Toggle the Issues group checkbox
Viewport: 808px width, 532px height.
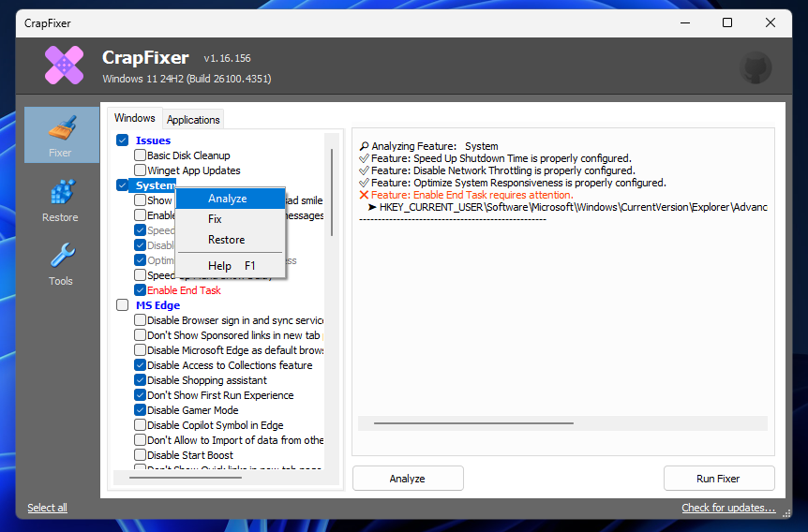pyautogui.click(x=123, y=140)
